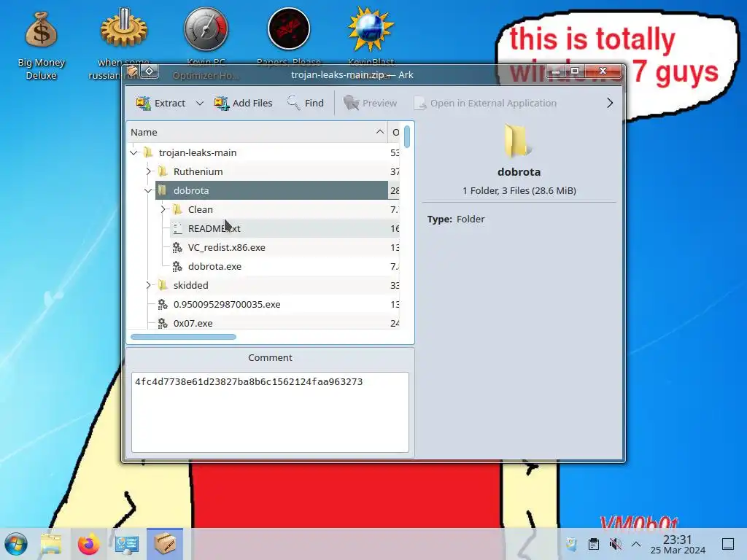747x560 pixels.
Task: Click the first system tray icon
Action: 571,544
